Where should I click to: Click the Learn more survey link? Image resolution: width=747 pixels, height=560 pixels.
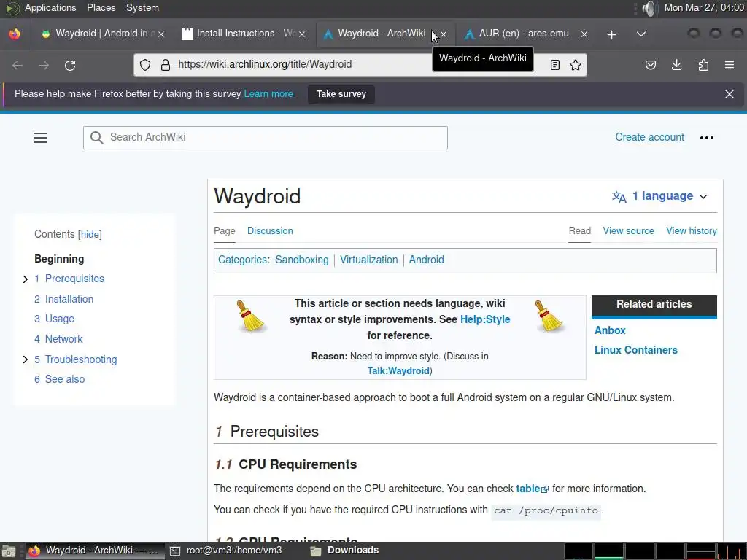coord(268,94)
